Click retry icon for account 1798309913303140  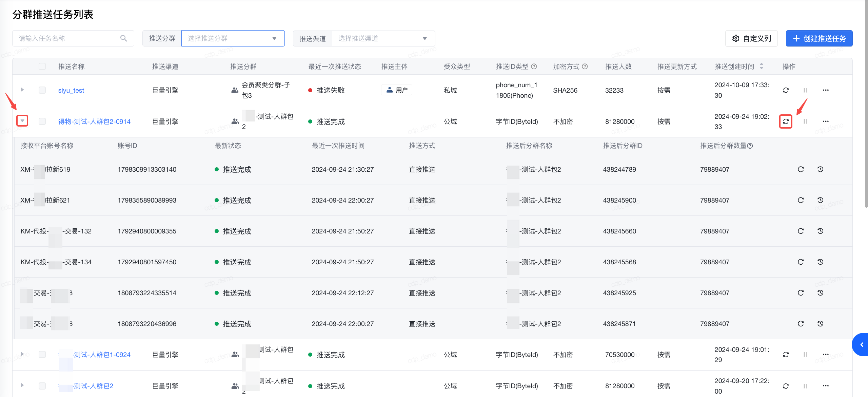(801, 169)
